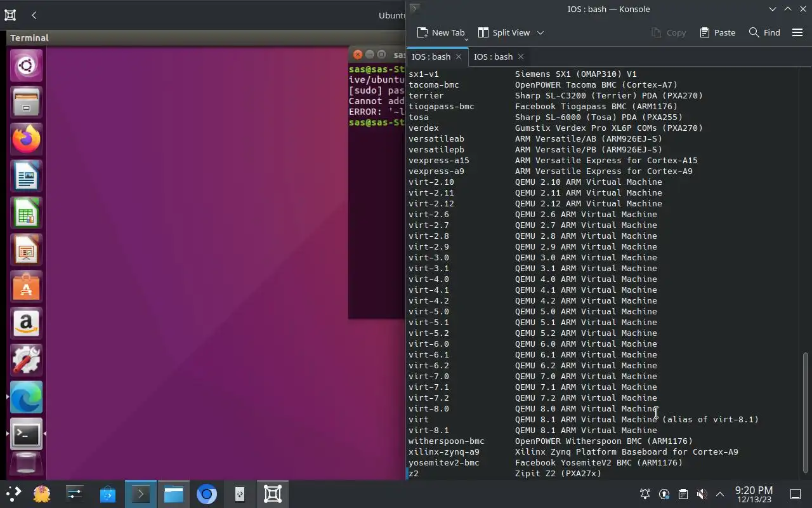Screen dimensions: 812x508
Task: Switch to the second IOS : bash tab
Action: [x=493, y=57]
